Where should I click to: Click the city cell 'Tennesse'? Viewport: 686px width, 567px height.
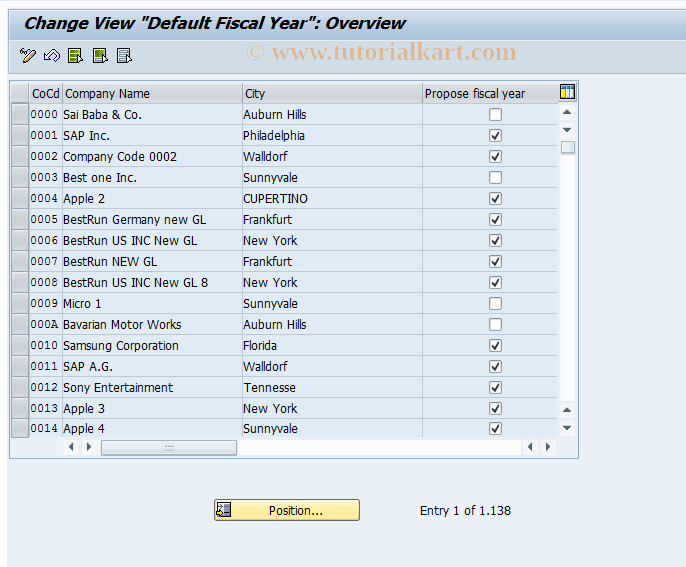click(332, 388)
